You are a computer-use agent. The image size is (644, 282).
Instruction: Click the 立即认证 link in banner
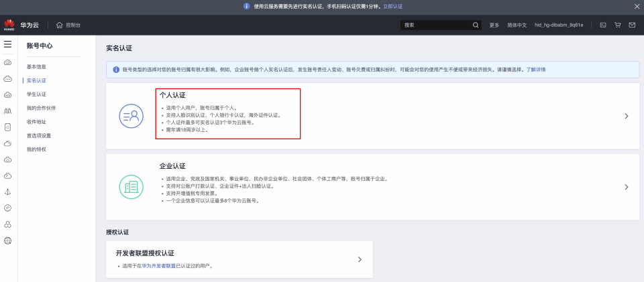(x=392, y=6)
